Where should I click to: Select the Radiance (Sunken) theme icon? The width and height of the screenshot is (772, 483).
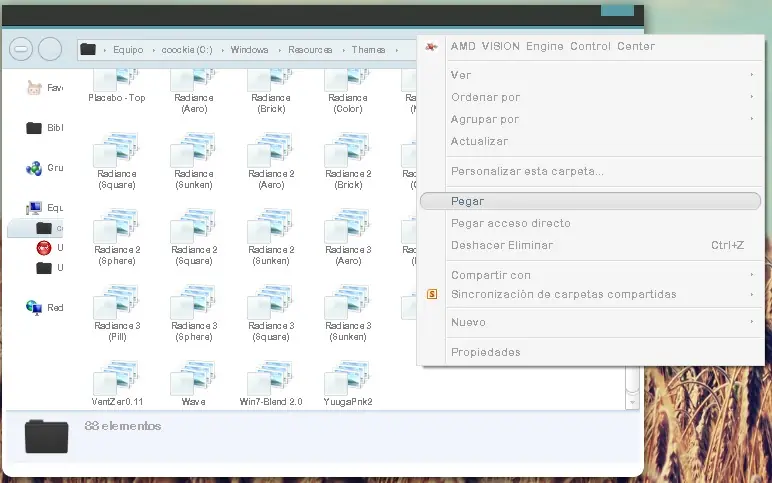click(x=194, y=152)
